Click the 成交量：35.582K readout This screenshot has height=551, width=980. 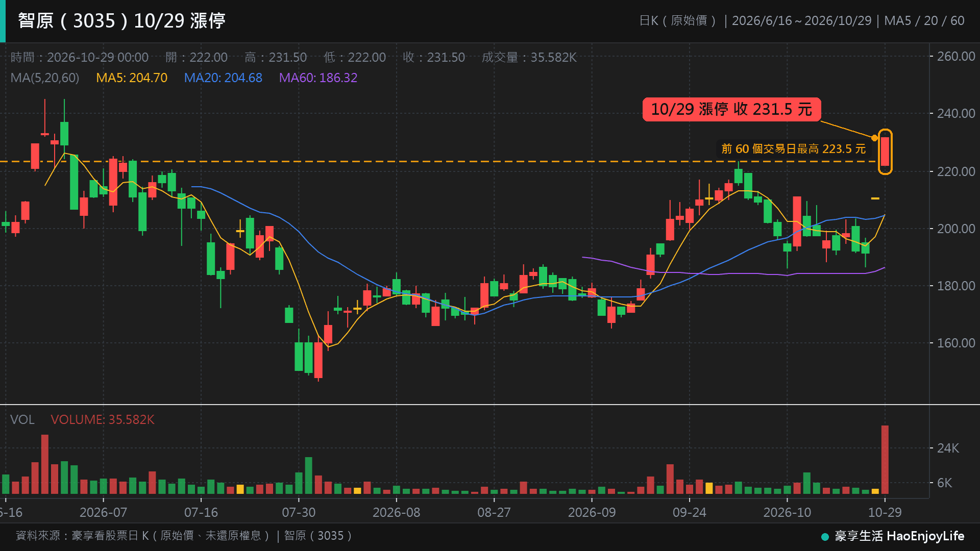[x=529, y=57]
